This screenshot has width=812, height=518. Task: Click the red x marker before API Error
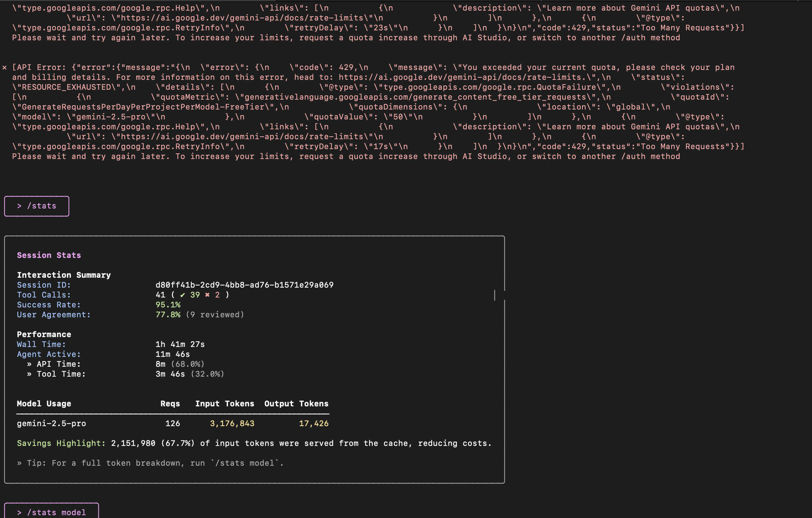pos(4,67)
